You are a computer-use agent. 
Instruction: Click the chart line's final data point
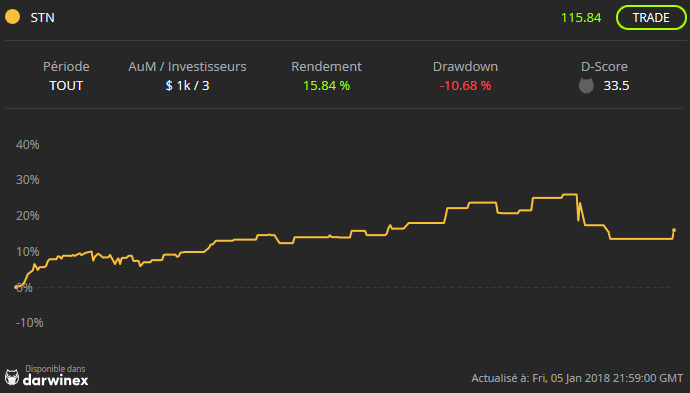(674, 230)
